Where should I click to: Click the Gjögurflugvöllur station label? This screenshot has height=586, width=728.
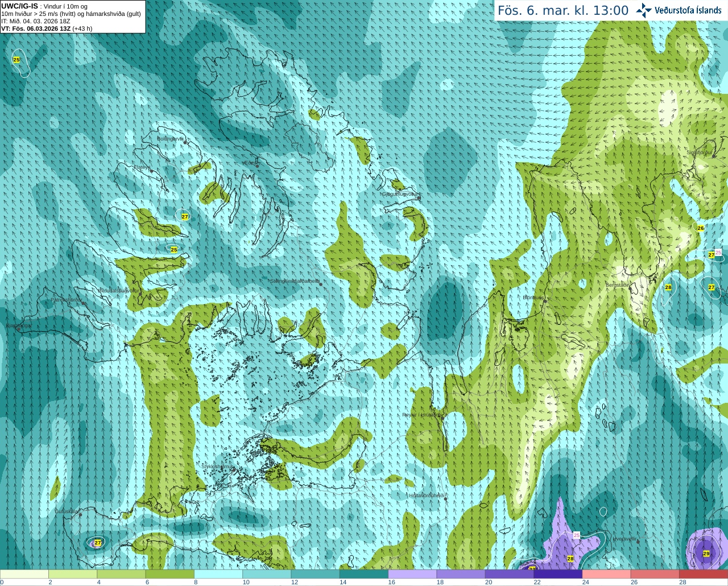pos(401,194)
